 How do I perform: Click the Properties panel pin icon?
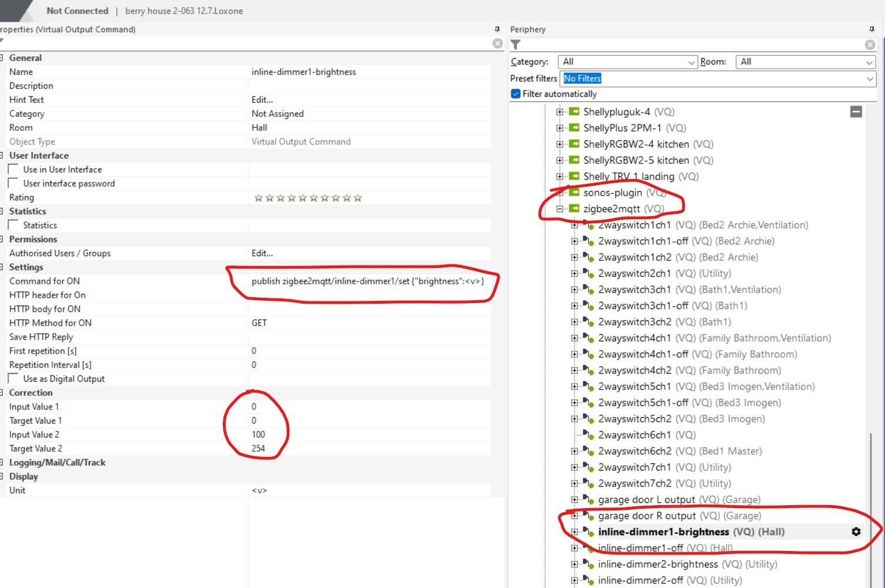497,29
